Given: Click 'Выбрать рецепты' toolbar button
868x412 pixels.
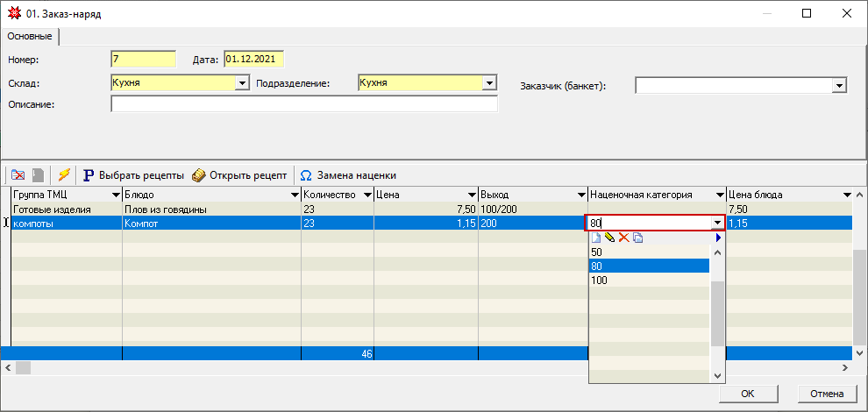Looking at the screenshot, I should pyautogui.click(x=133, y=175).
